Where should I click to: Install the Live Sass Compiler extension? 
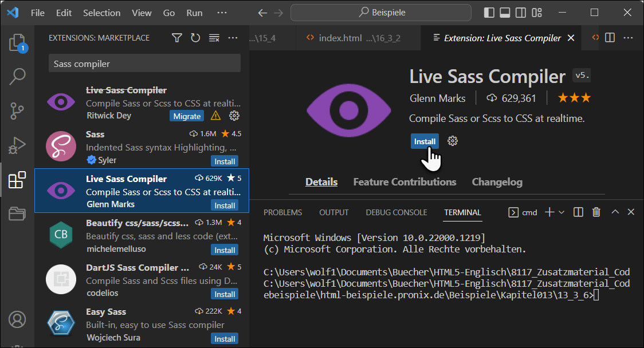(425, 141)
